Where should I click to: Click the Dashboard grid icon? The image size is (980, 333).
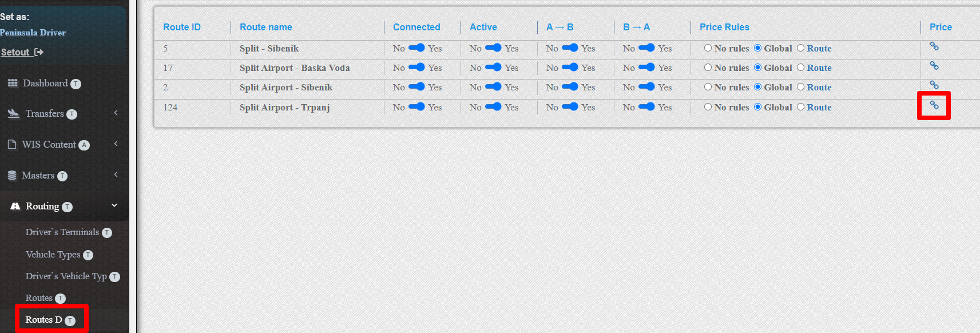(13, 84)
